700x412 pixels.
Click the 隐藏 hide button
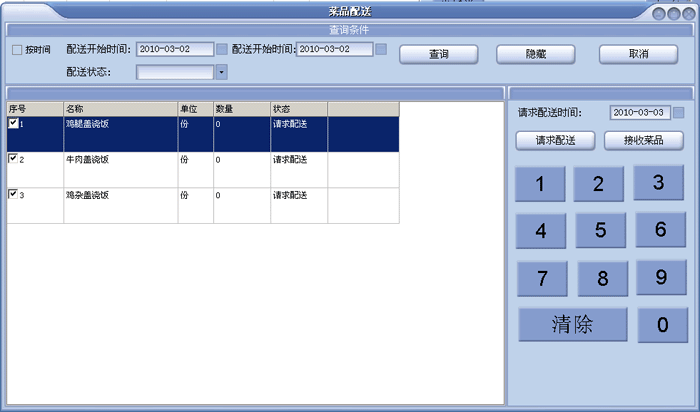[x=535, y=54]
